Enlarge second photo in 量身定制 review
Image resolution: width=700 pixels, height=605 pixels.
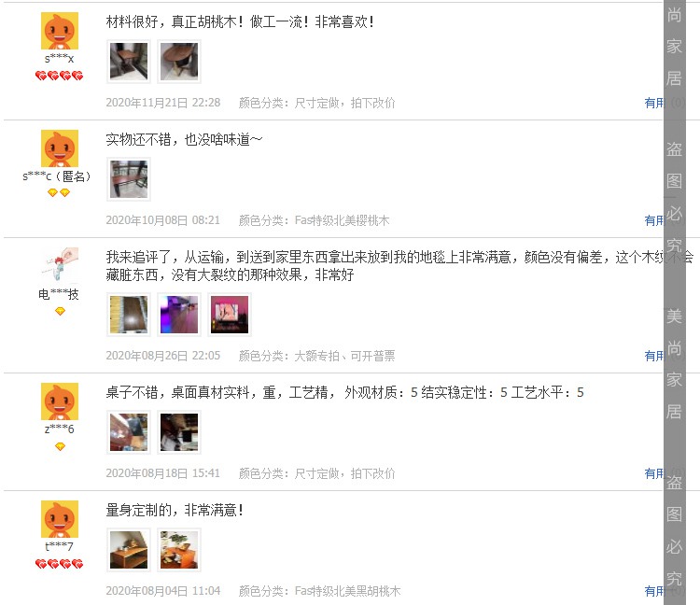(x=179, y=550)
